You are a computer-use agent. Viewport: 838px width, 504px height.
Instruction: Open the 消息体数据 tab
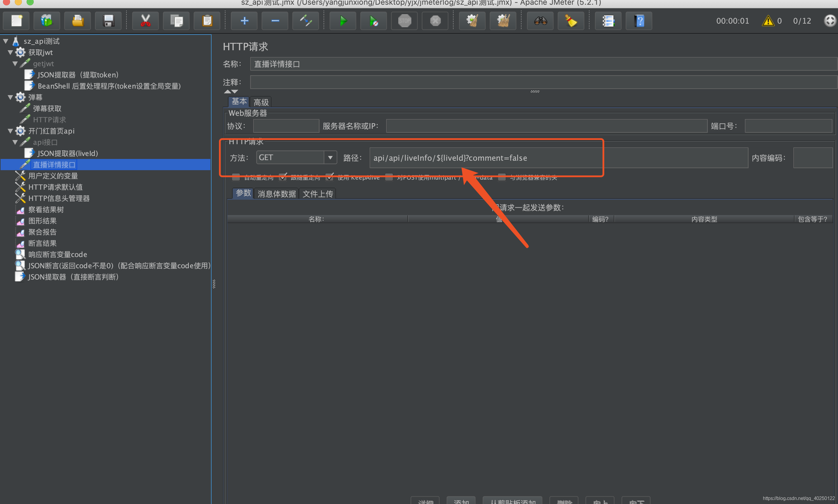click(277, 194)
